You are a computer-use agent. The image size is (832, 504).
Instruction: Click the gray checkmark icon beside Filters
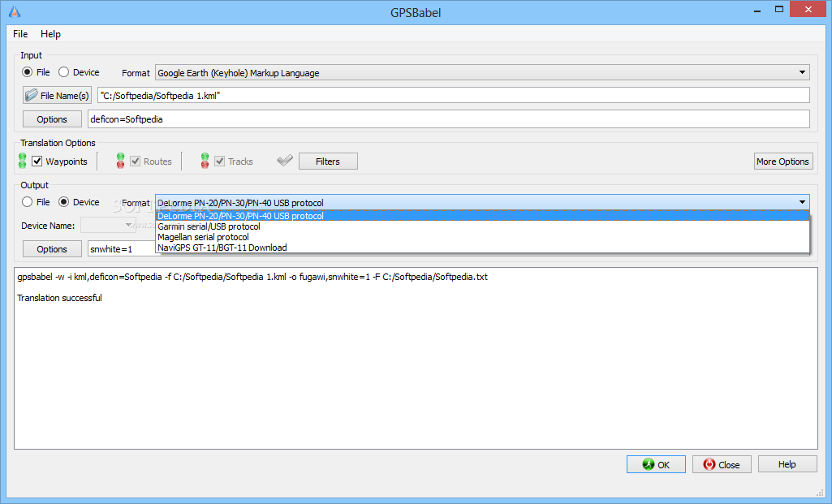285,160
